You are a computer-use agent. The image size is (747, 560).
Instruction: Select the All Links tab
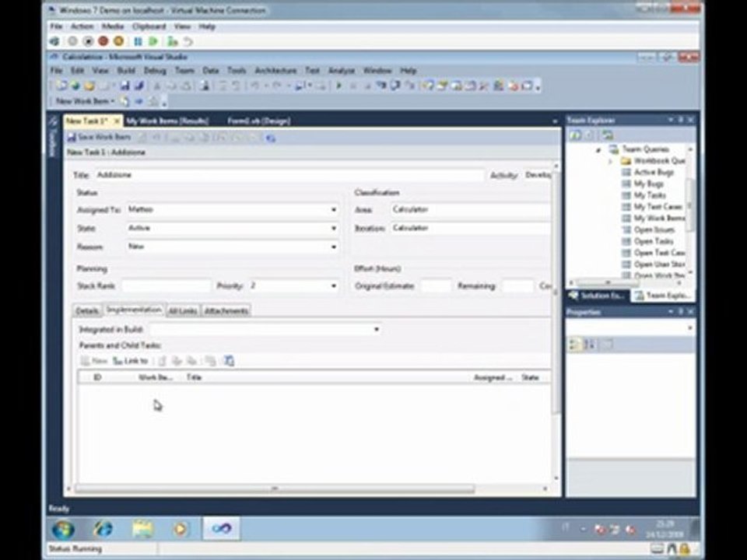click(182, 311)
